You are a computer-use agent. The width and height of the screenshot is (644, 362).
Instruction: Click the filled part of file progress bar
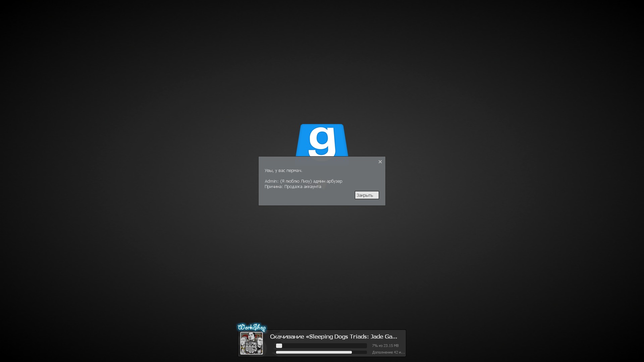tap(279, 346)
